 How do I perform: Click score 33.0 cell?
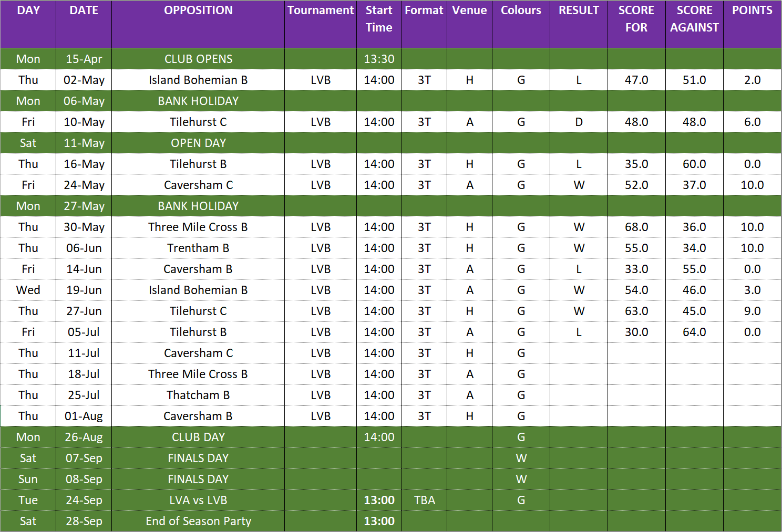coord(636,269)
